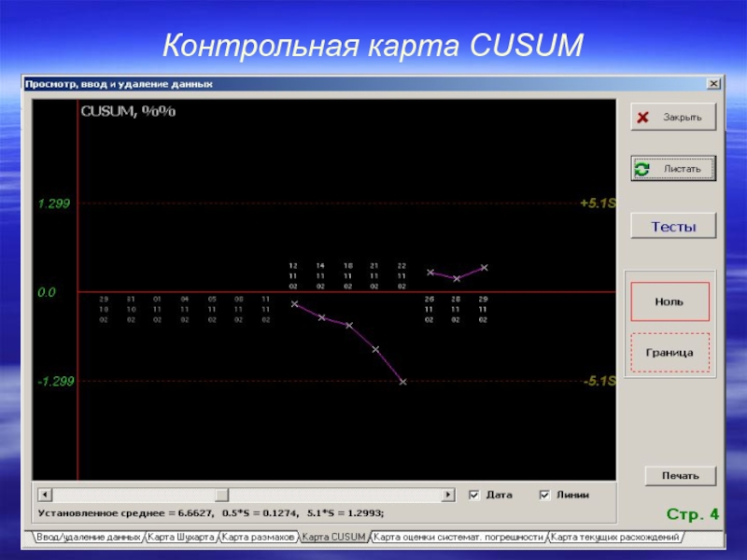Switch to the Карта Шухарта tab
The image size is (747, 560).
[x=181, y=538]
